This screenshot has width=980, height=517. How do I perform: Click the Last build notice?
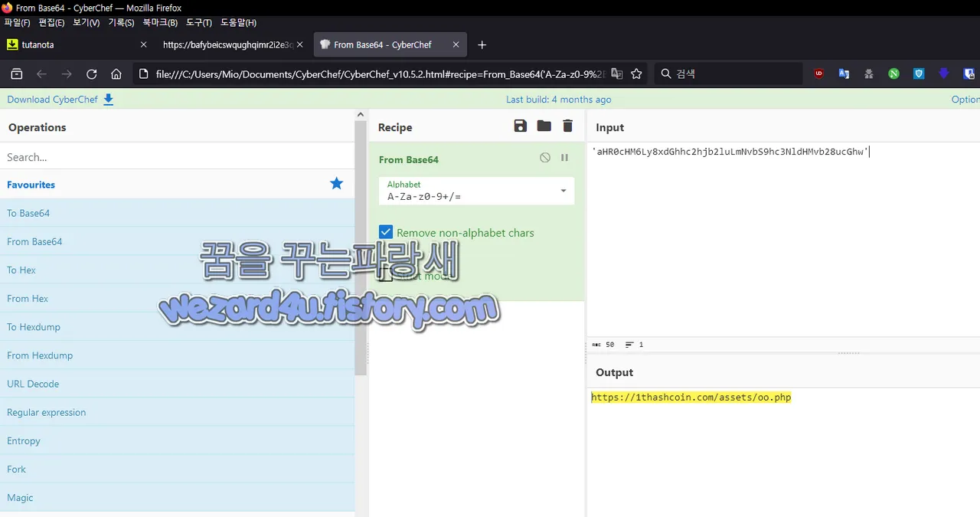tap(558, 100)
